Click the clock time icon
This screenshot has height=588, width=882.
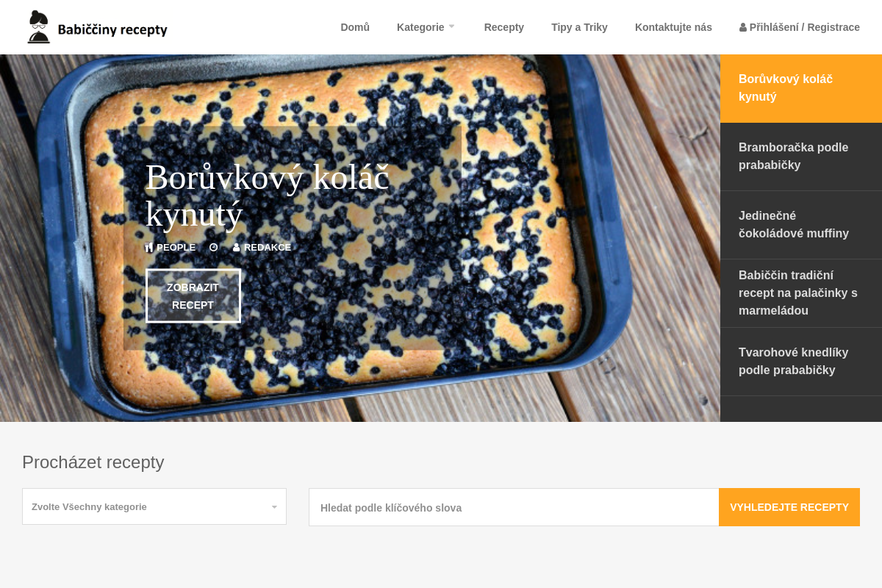[x=214, y=248]
